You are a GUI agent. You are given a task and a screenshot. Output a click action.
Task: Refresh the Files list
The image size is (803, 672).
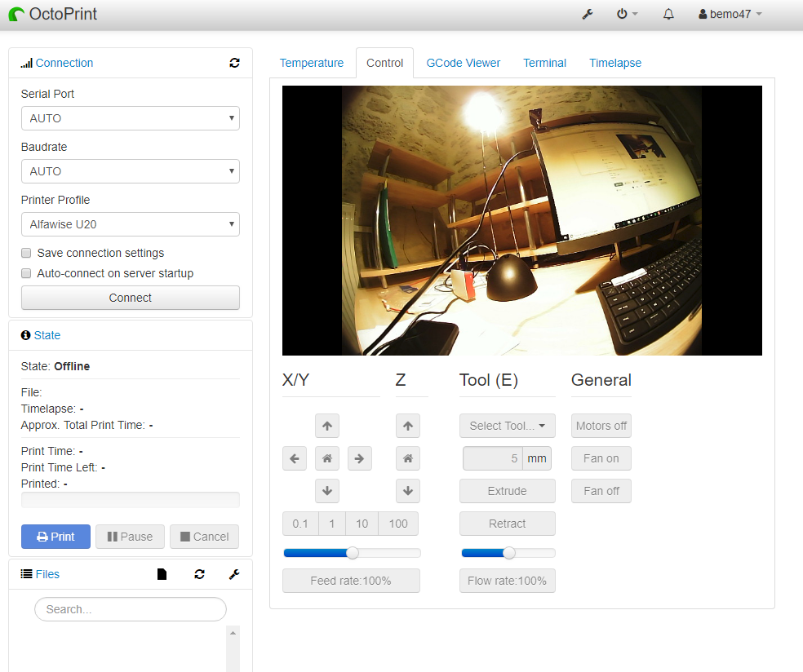[x=200, y=574]
